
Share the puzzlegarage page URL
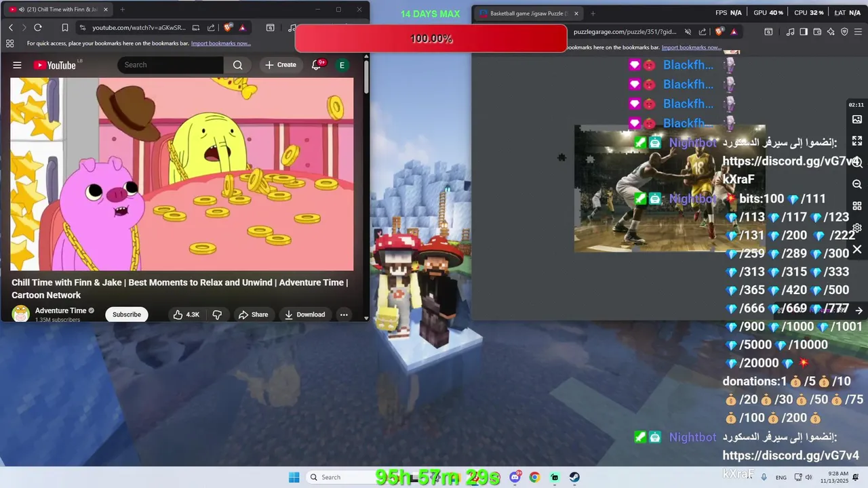click(703, 31)
